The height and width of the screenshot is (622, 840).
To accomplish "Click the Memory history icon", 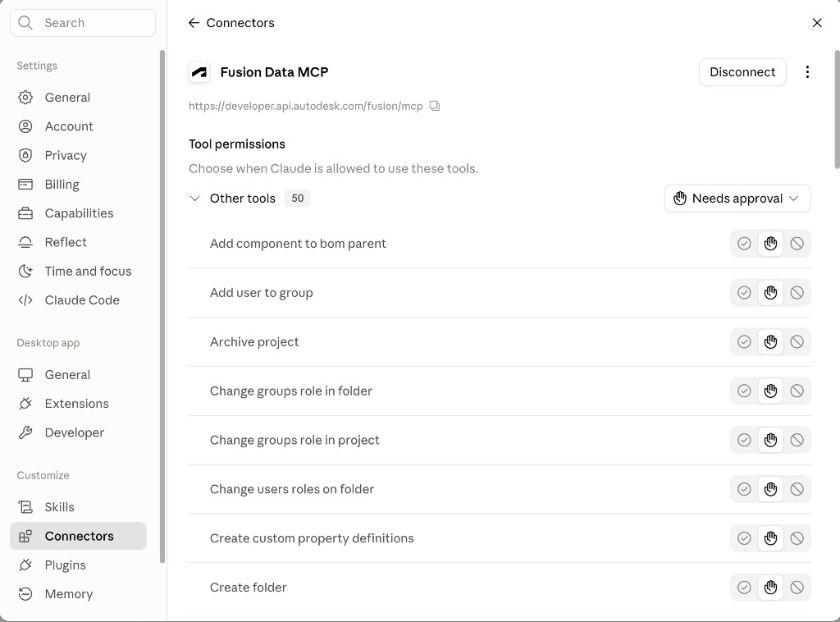I will pyautogui.click(x=25, y=593).
